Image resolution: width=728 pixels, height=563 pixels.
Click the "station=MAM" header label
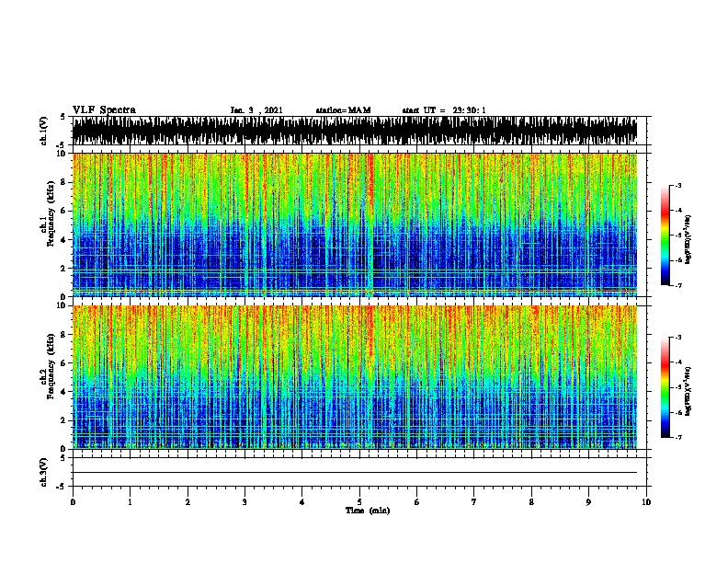tap(343, 110)
